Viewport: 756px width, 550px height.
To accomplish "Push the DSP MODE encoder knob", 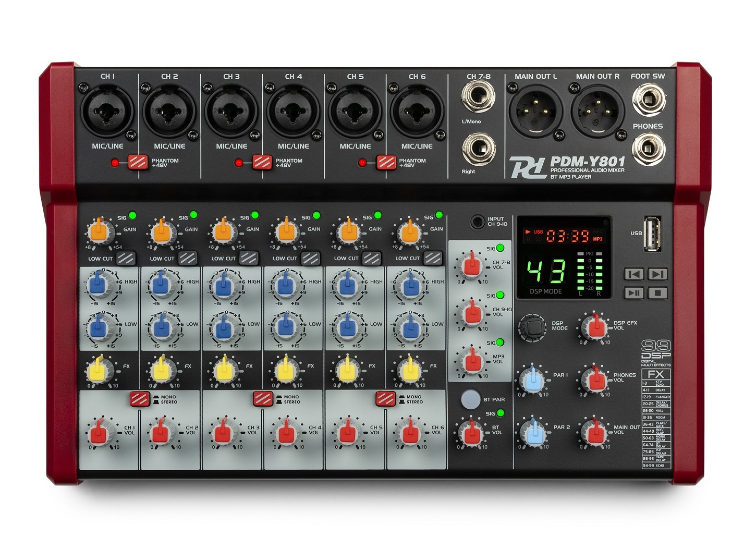I will tap(532, 328).
